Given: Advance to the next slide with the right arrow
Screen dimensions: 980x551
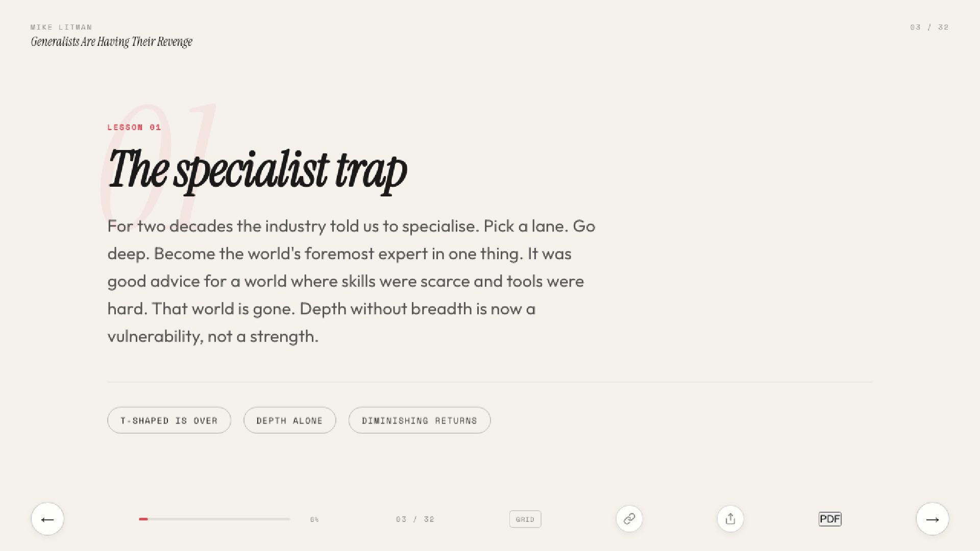Looking at the screenshot, I should tap(932, 519).
